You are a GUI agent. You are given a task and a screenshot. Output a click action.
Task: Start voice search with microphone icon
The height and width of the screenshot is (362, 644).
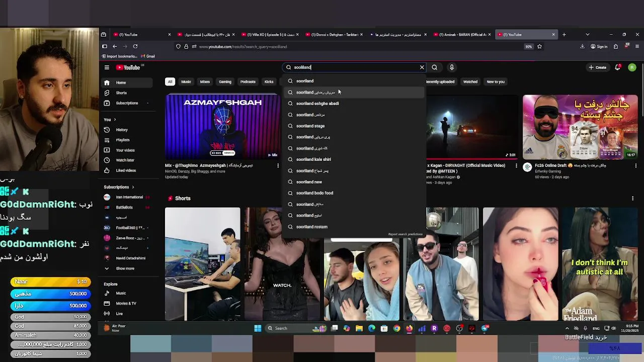point(452,67)
